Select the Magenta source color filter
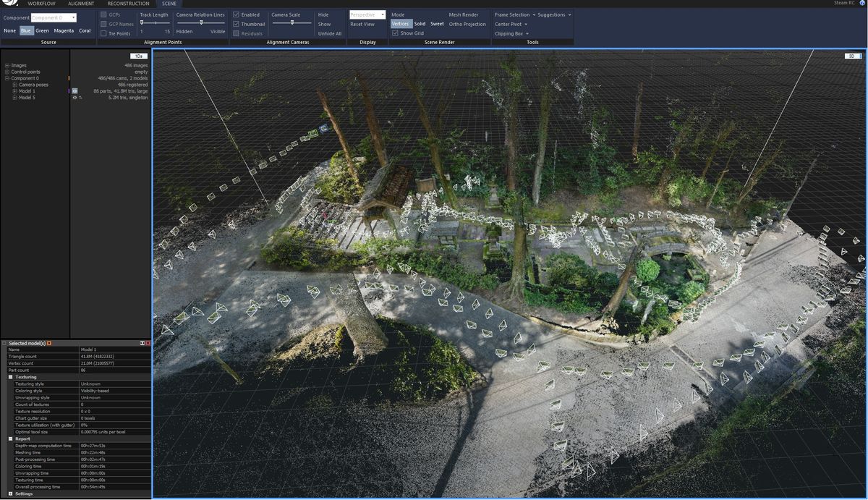Viewport: 868px width, 500px height. (x=64, y=30)
